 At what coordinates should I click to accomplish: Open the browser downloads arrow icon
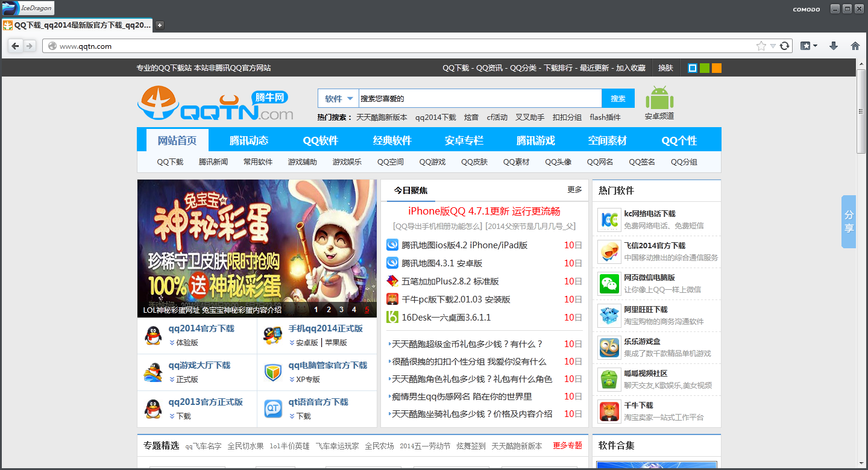coord(834,46)
